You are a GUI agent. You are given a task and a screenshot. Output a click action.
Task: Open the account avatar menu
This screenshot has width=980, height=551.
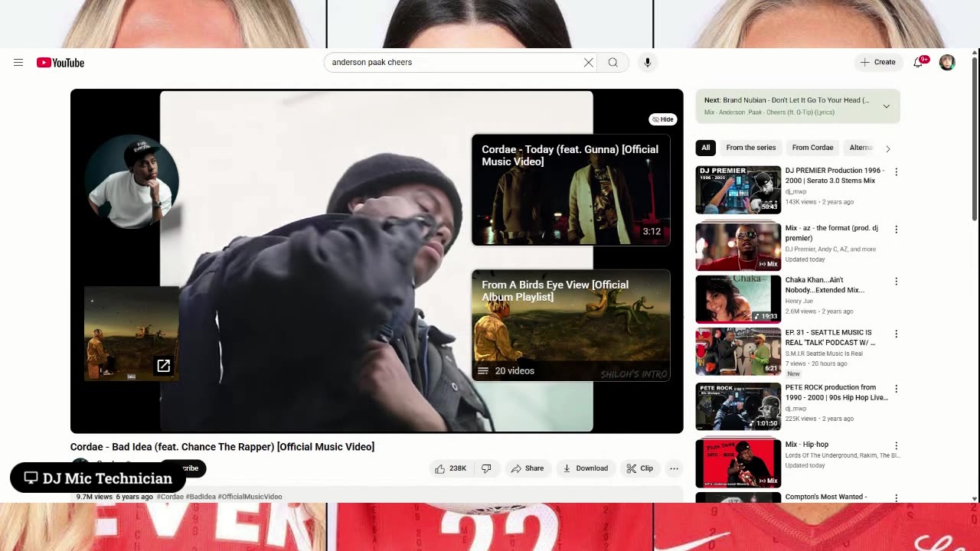coord(947,63)
